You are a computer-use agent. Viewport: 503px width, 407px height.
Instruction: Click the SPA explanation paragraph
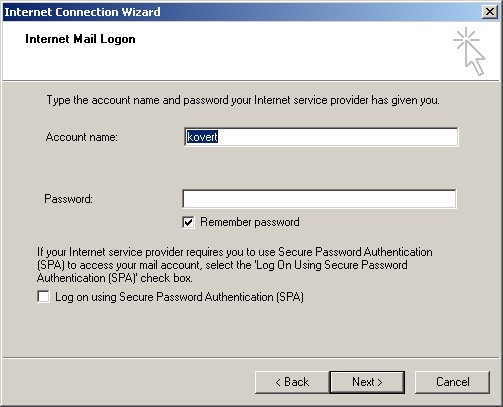(235, 265)
